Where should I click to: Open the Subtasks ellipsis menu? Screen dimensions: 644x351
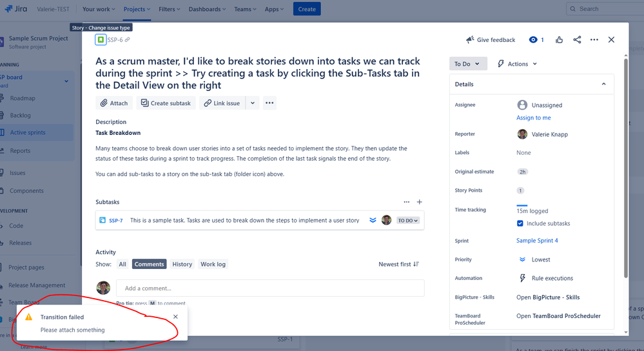407,202
